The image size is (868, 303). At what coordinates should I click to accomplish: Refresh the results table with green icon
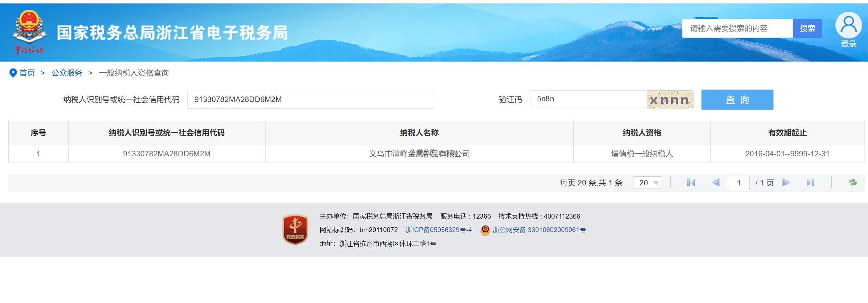[x=853, y=183]
